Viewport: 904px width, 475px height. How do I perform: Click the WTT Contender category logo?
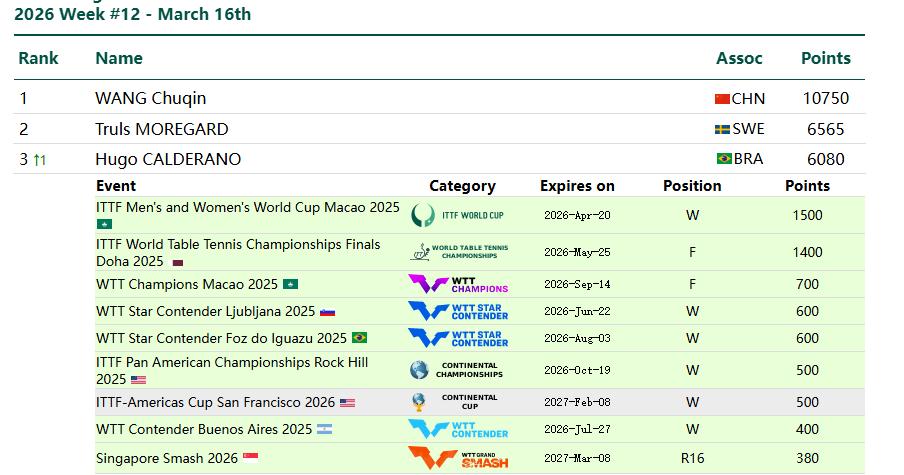pyautogui.click(x=459, y=429)
